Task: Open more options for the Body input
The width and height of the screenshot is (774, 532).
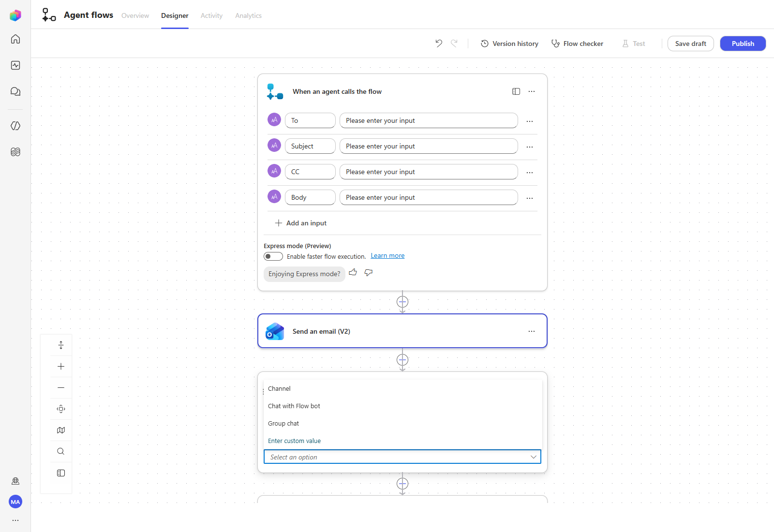Action: (530, 198)
